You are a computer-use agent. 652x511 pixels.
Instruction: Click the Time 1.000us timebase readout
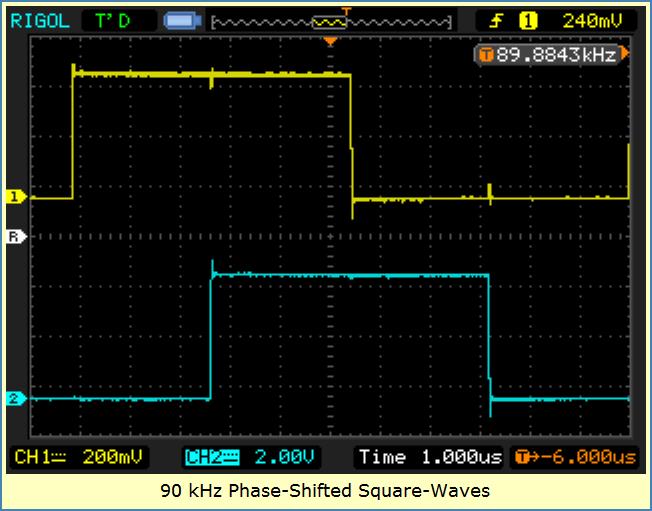pos(430,457)
